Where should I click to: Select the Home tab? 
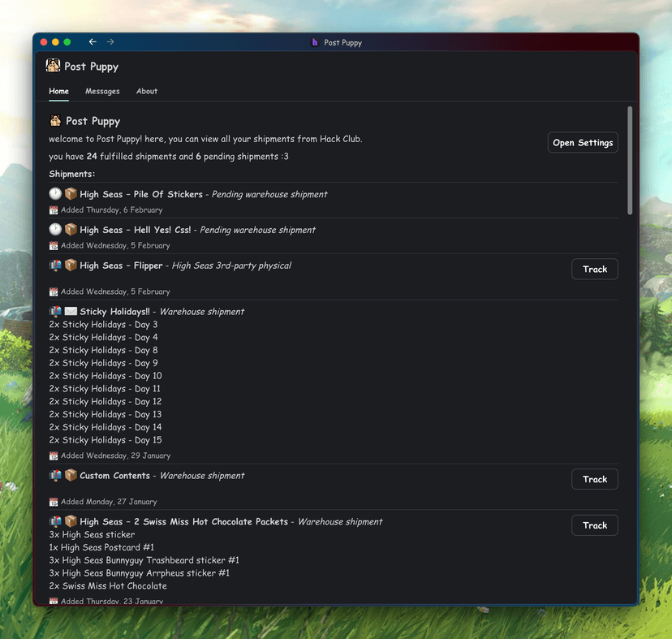pos(58,91)
